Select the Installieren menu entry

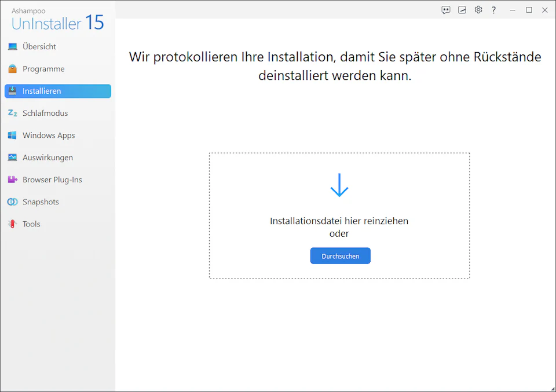[58, 91]
